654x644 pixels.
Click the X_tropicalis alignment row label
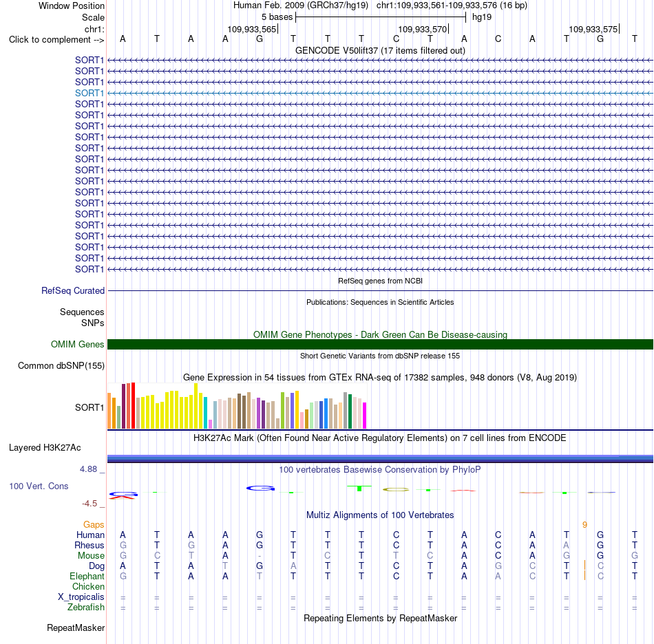[81, 597]
